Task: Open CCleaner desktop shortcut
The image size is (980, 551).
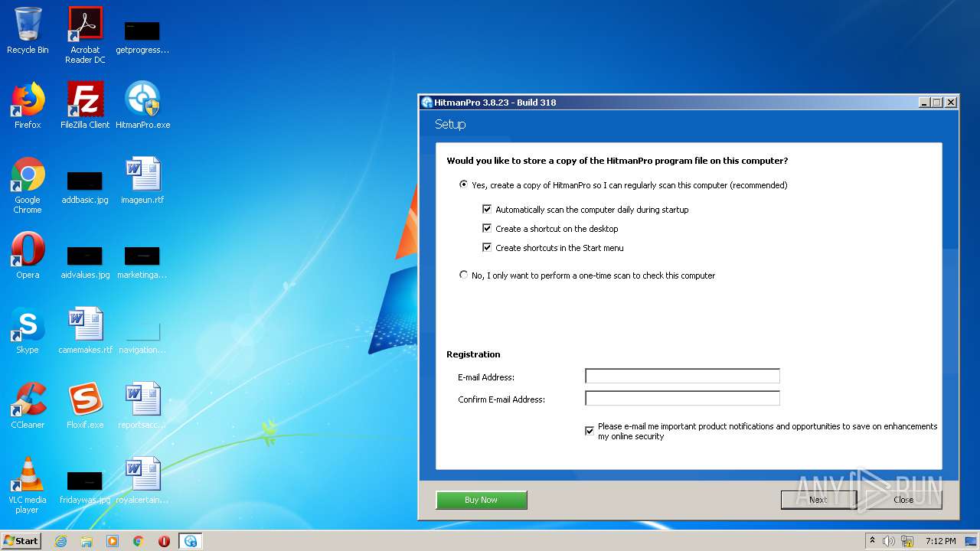Action: [x=28, y=405]
